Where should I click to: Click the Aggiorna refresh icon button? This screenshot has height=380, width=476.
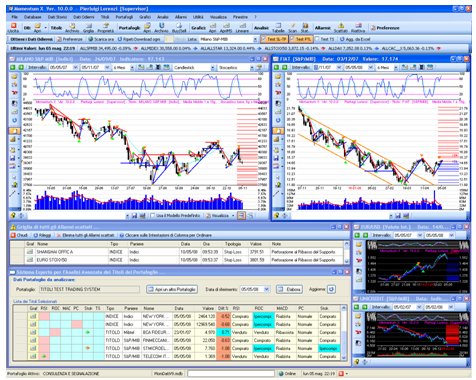tap(331, 289)
